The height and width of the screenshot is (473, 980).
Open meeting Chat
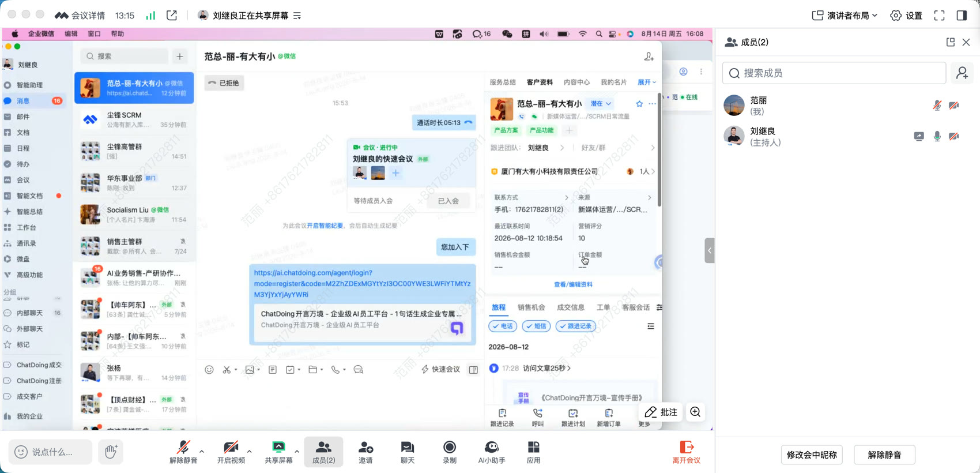[x=408, y=452]
